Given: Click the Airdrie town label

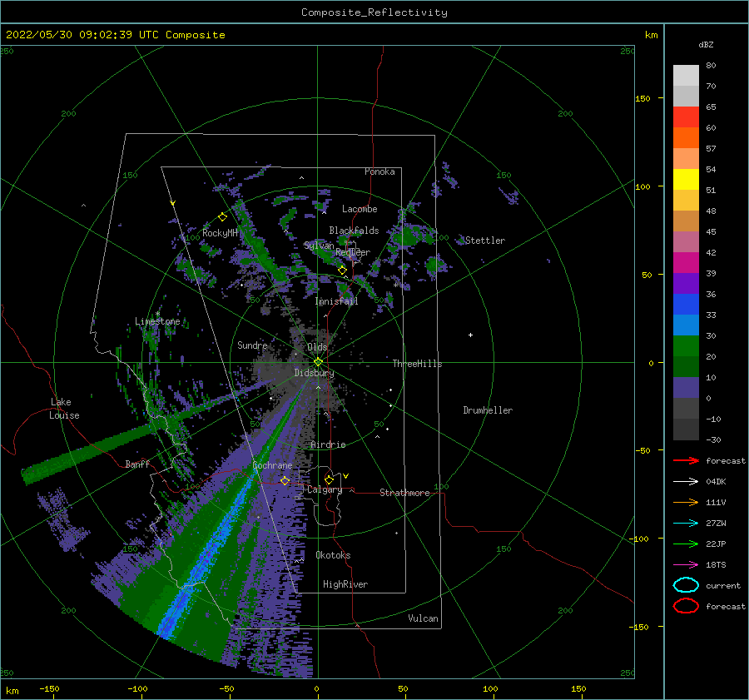Looking at the screenshot, I should tap(328, 444).
